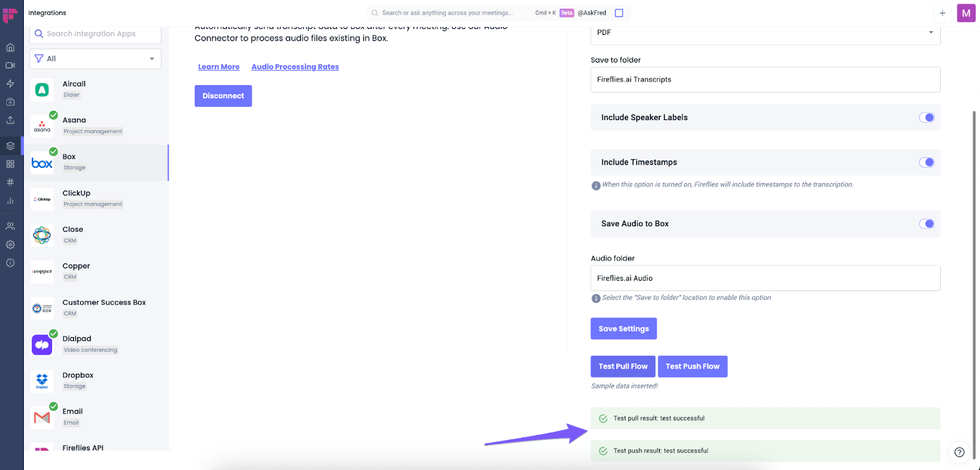Click the Search Integration Apps field
Viewport: 980px width, 470px height.
point(96,34)
